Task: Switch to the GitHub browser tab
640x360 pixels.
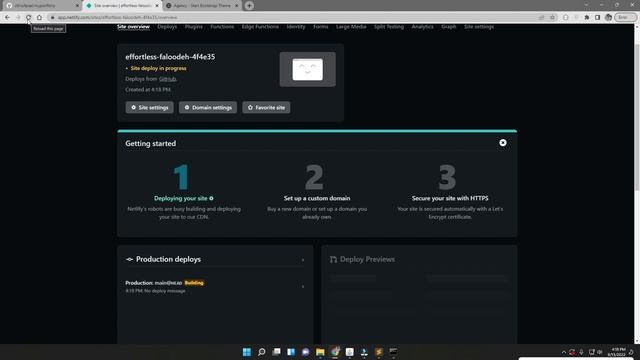Action: pos(42,6)
